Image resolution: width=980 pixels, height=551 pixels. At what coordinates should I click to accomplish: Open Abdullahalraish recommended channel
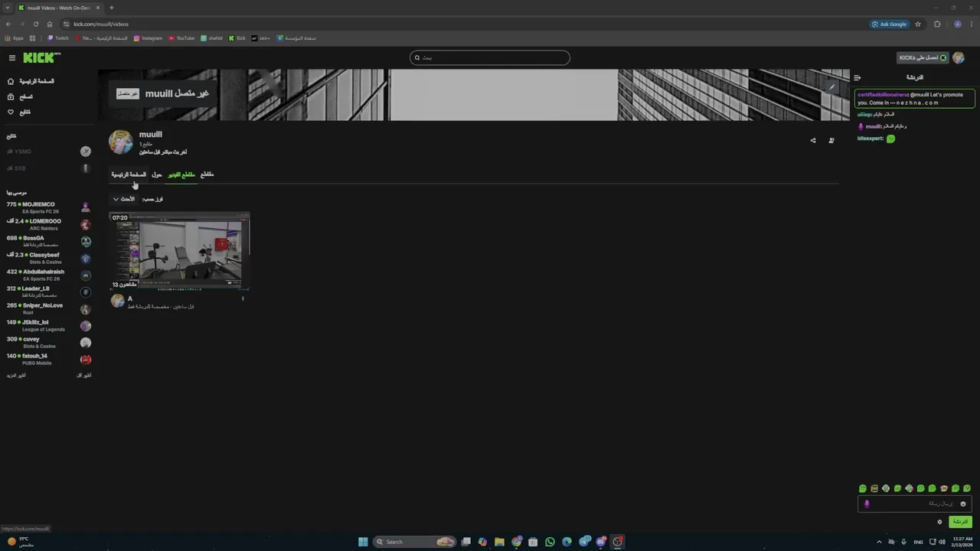tap(49, 275)
